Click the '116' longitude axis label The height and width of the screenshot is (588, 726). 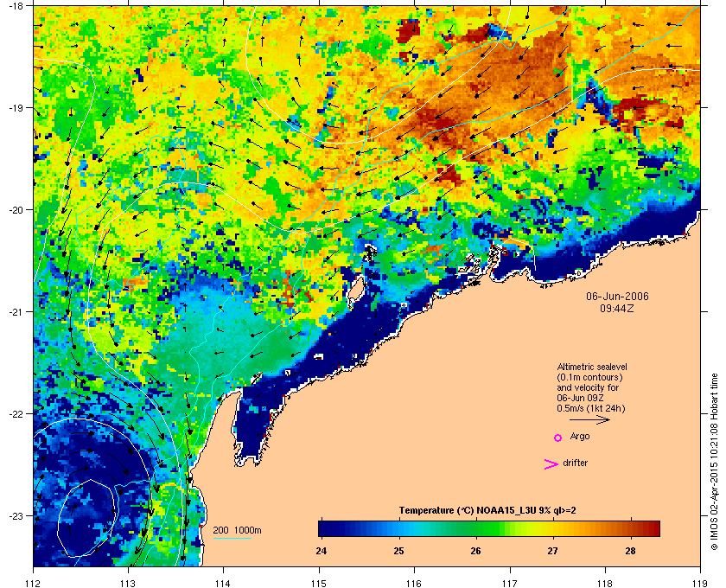[414, 584]
